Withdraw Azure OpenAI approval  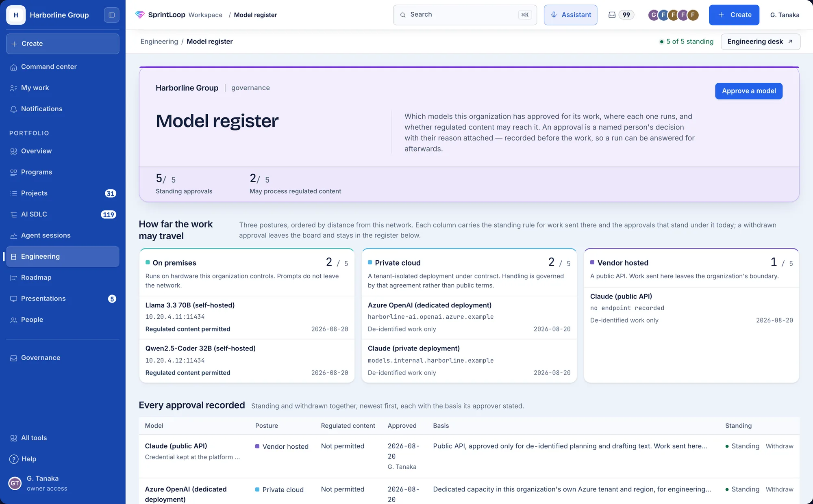coord(779,489)
